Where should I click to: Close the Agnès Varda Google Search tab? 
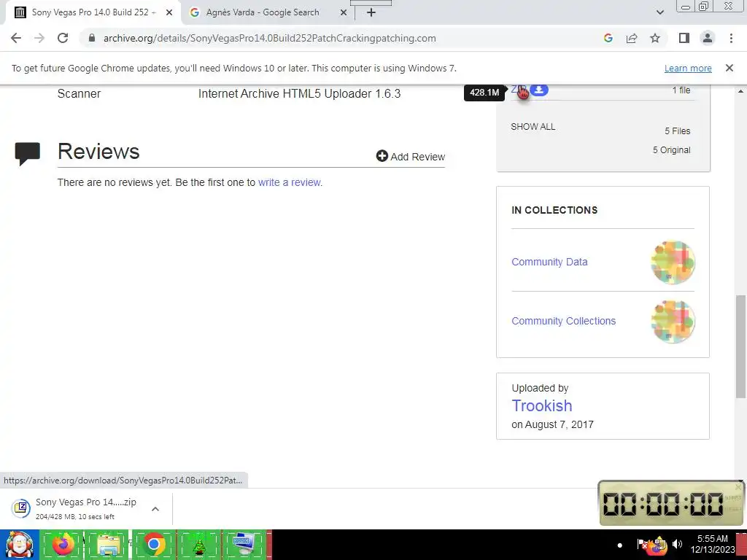click(344, 12)
